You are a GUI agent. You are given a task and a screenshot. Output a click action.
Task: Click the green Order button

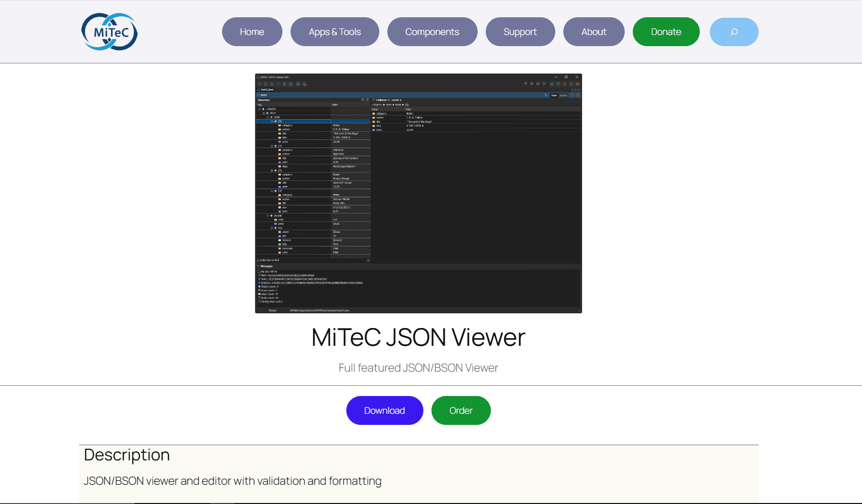click(x=461, y=410)
